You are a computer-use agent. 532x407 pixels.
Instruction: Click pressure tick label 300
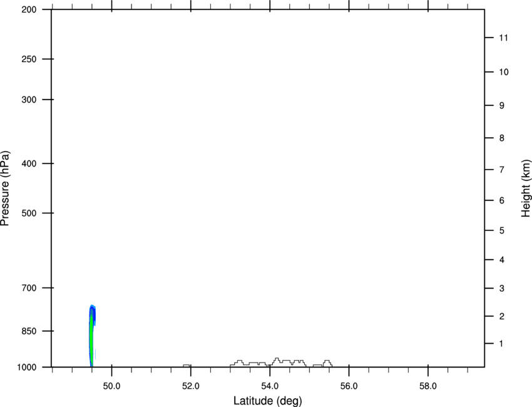[x=29, y=100]
